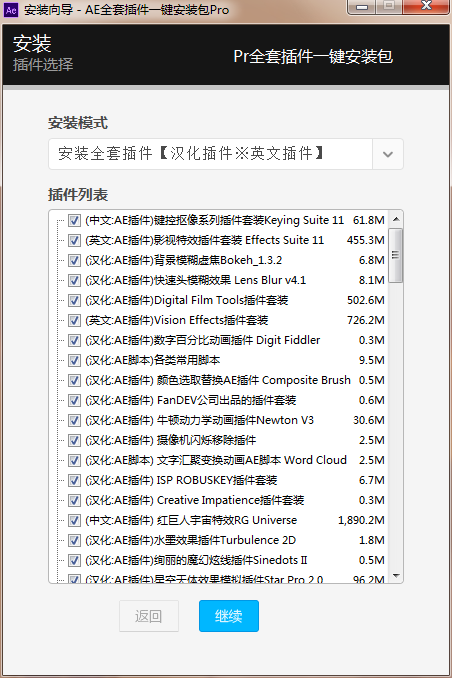Close the installer window

click(426, 6)
